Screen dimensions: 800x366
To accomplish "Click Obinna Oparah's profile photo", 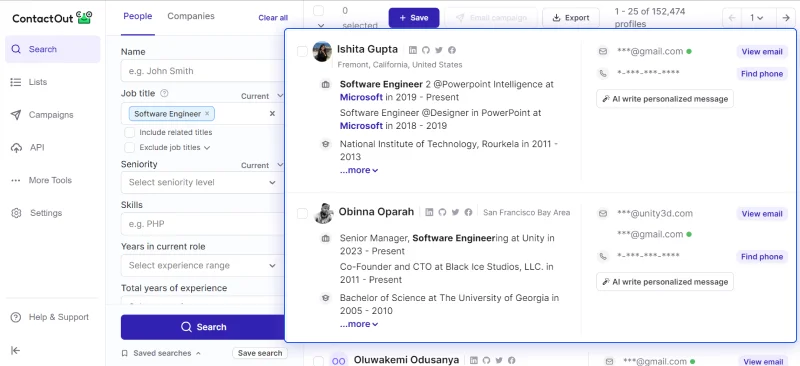I will (323, 213).
